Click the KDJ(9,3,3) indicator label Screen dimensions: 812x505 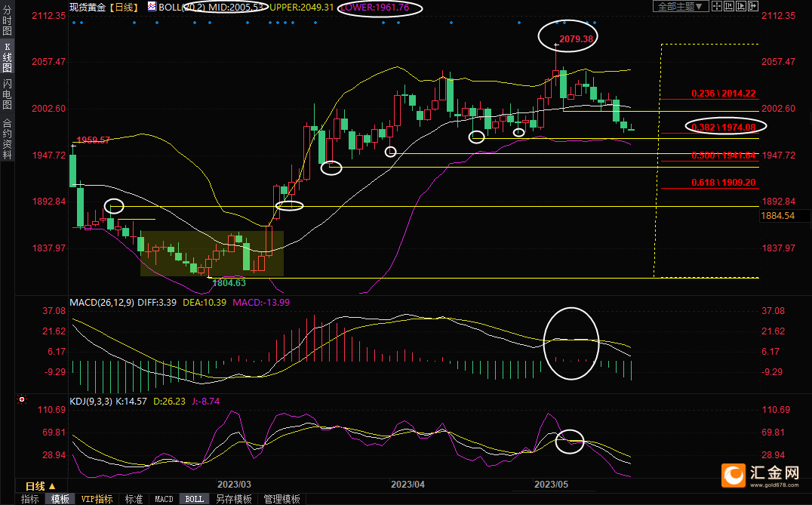[91, 401]
